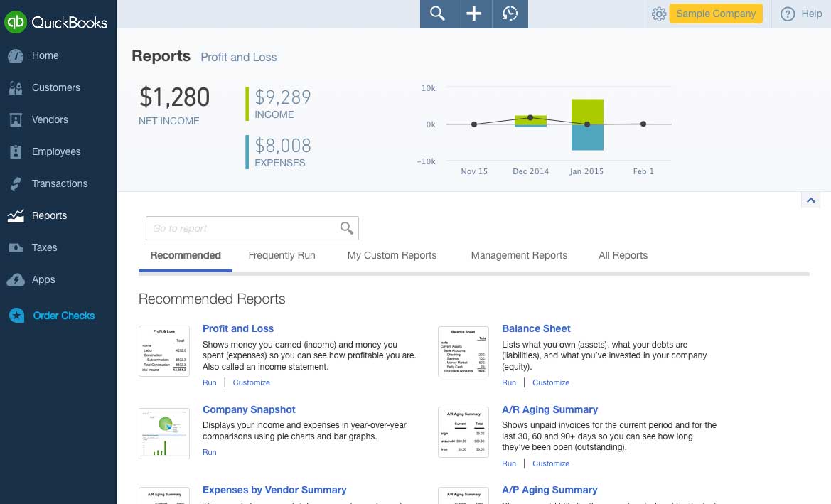Open Company Snapshot report title
831x504 pixels.
pos(249,409)
